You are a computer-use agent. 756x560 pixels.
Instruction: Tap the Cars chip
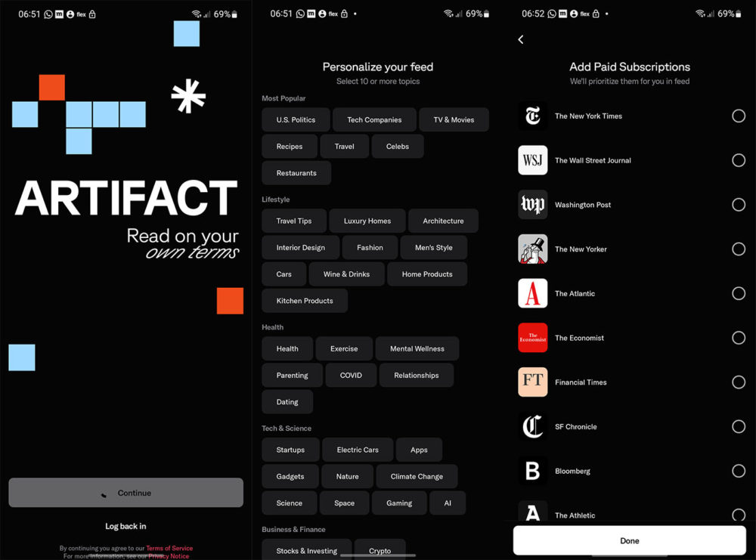click(x=283, y=274)
